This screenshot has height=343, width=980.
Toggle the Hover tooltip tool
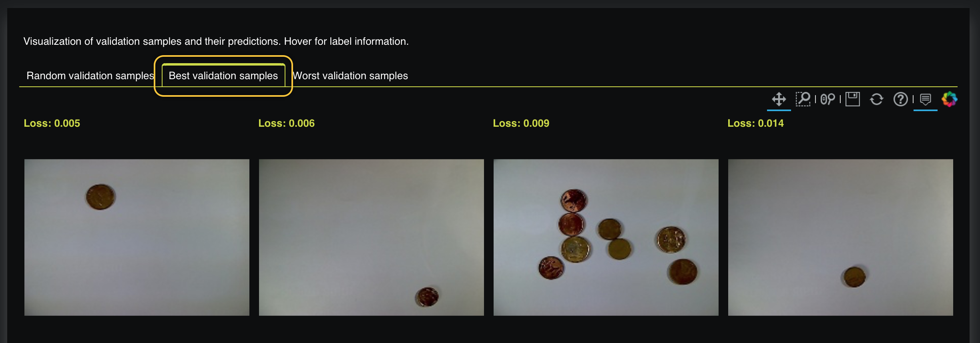point(925,99)
